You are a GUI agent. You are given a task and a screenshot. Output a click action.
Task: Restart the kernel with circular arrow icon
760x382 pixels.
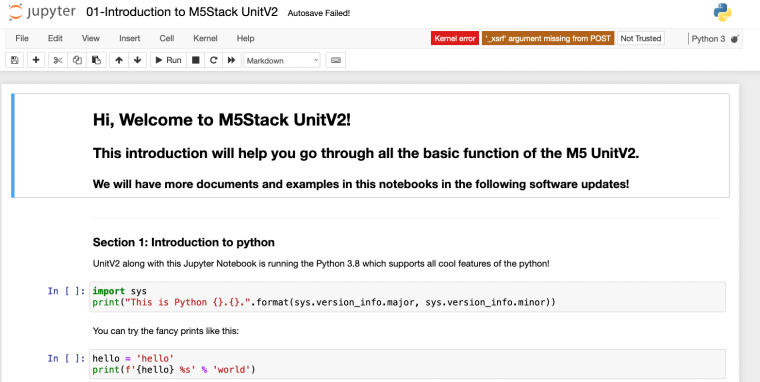[x=213, y=60]
